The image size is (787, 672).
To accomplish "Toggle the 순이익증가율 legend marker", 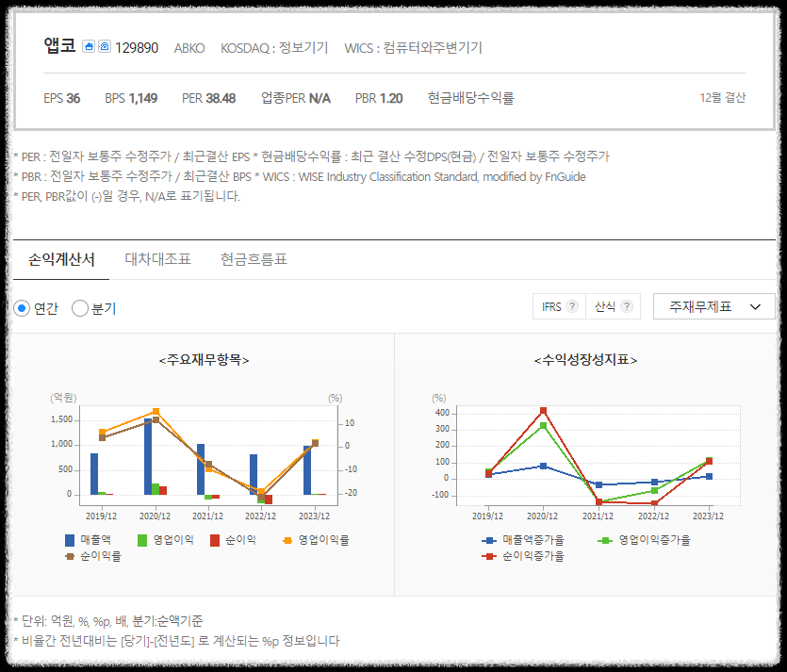I will click(x=489, y=556).
